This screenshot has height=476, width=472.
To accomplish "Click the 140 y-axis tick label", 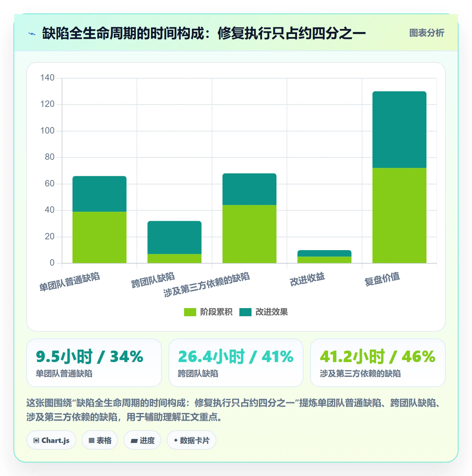I will point(47,78).
